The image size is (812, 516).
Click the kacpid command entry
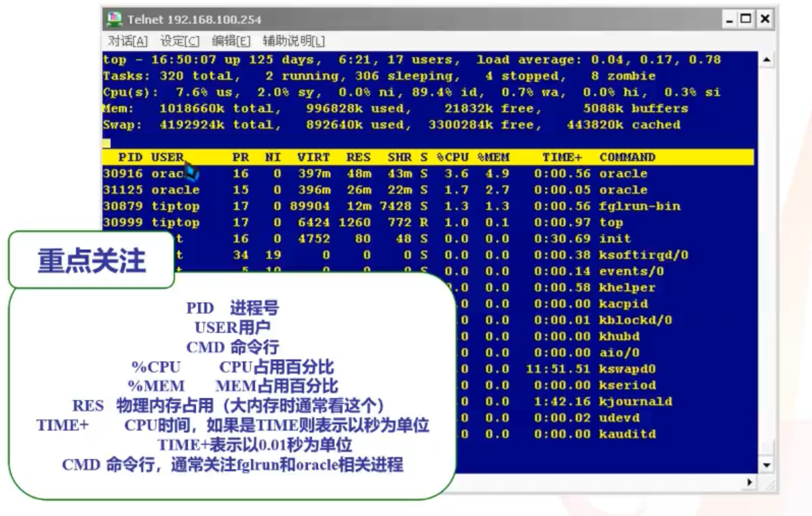click(x=623, y=304)
